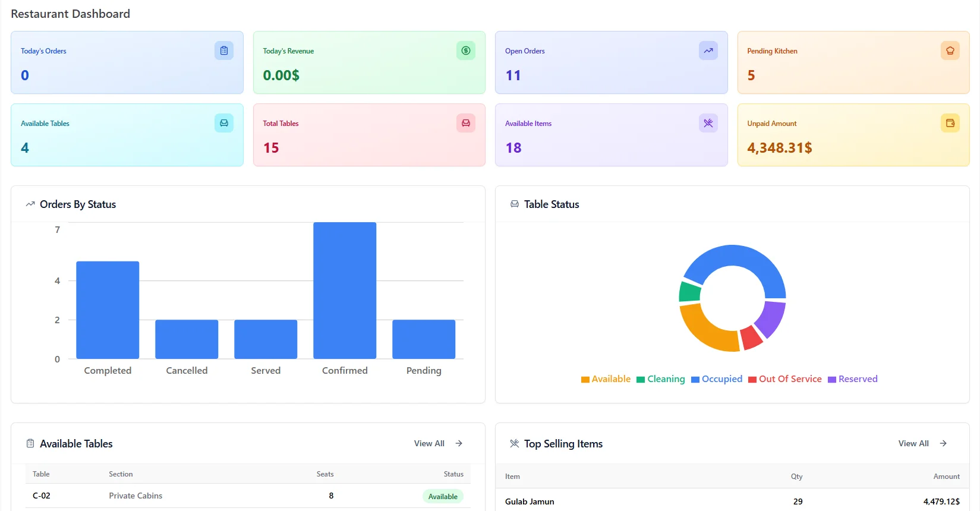Toggle the Cleaning legend entry
This screenshot has height=511, width=980.
tap(661, 379)
